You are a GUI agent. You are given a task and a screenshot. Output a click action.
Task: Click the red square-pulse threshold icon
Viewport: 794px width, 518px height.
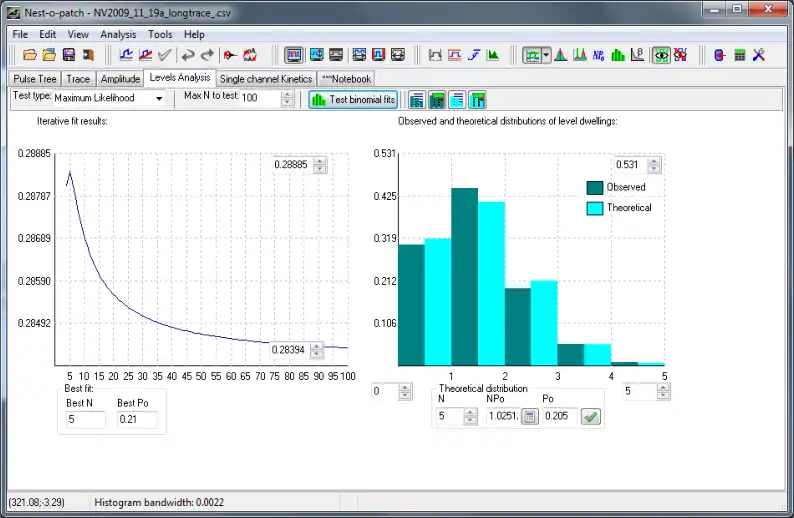pyautogui.click(x=455, y=55)
